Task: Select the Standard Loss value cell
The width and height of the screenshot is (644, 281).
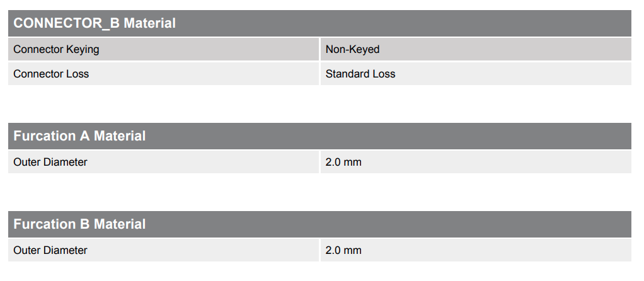Action: point(476,74)
